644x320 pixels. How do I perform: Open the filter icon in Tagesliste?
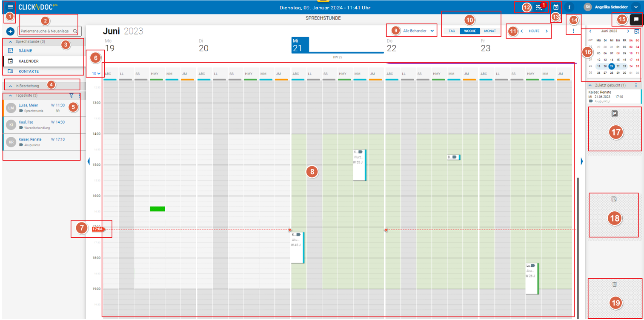click(72, 96)
